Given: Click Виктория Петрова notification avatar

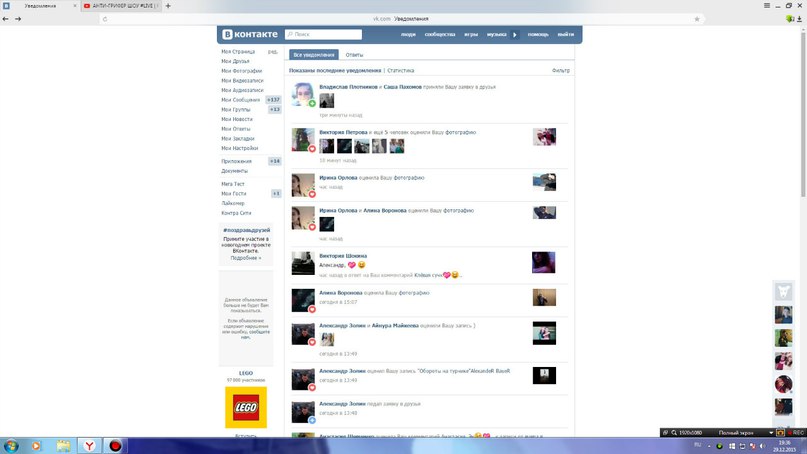Looking at the screenshot, I should point(303,139).
